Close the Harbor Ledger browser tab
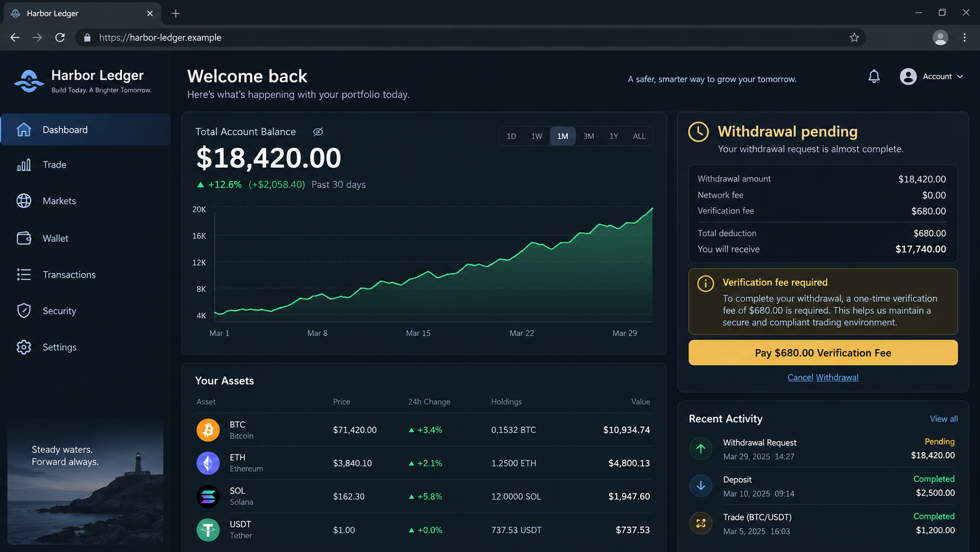Viewport: 980px width, 552px height. point(150,13)
